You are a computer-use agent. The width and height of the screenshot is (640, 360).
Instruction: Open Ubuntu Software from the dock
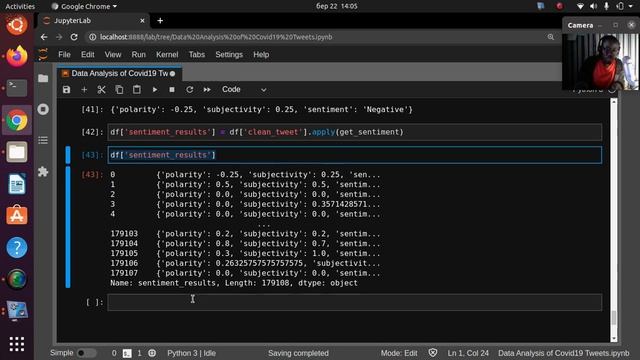[17, 216]
